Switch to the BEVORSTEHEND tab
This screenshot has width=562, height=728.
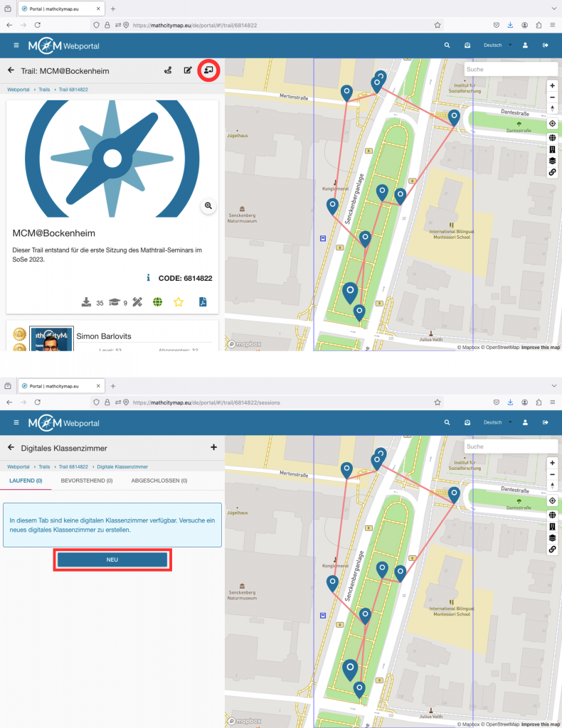[x=87, y=481]
